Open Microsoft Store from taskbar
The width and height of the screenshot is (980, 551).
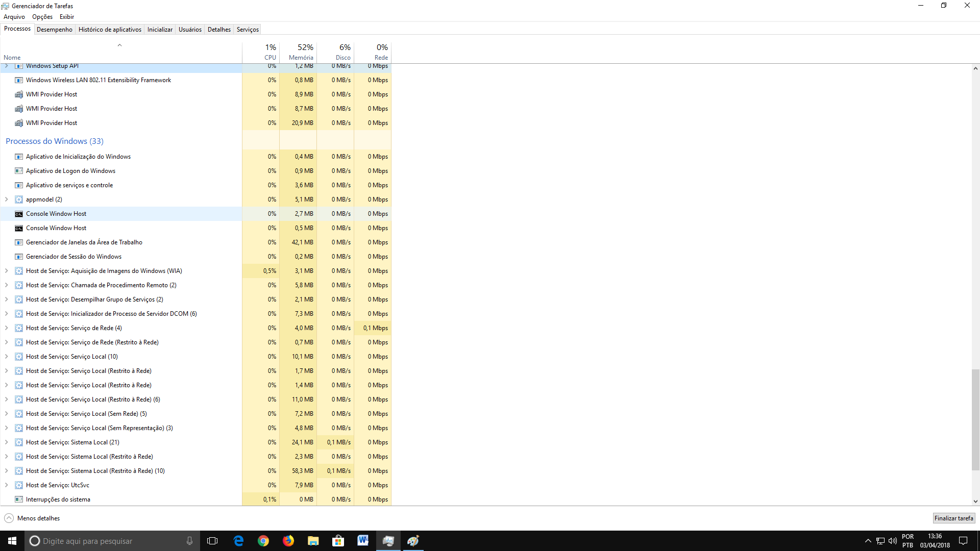[338, 541]
